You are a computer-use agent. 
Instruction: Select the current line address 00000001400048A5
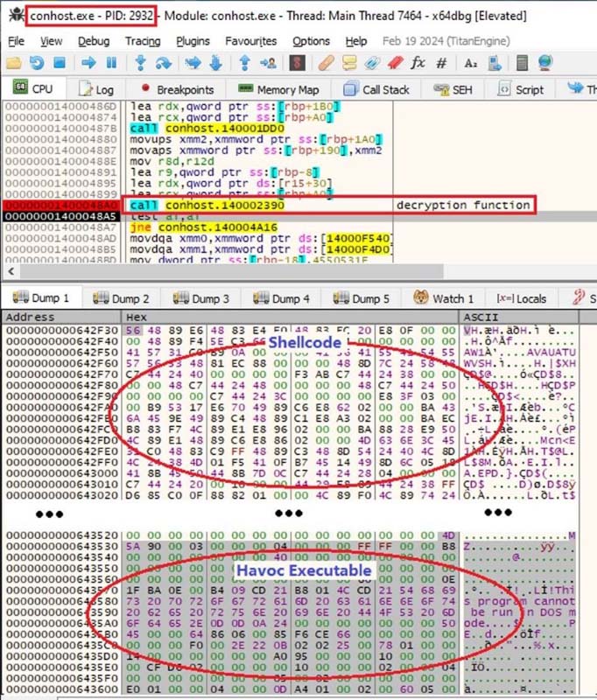tap(61, 216)
